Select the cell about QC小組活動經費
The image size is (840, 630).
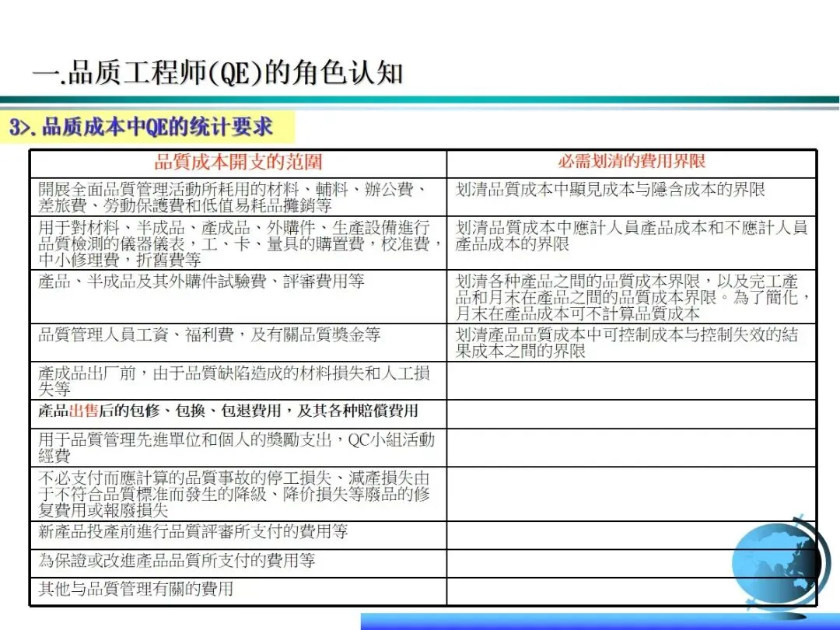click(239, 447)
